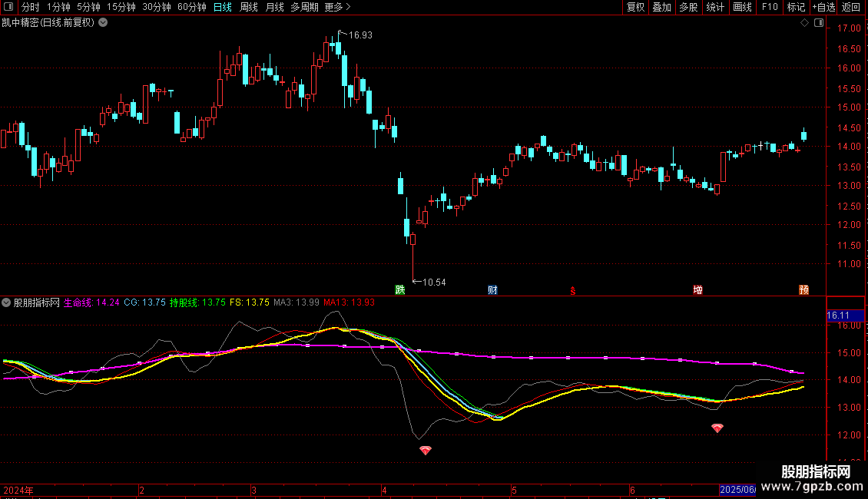The width and height of the screenshot is (868, 499).
Task: Click the panel layout icon at top-left
Action: 8,7
